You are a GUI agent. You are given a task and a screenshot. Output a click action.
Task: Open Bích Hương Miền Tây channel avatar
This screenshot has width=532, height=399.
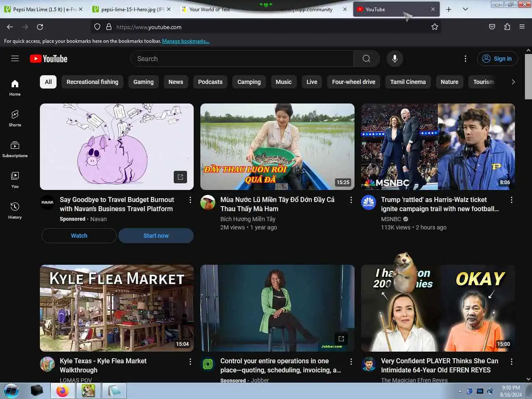point(208,202)
